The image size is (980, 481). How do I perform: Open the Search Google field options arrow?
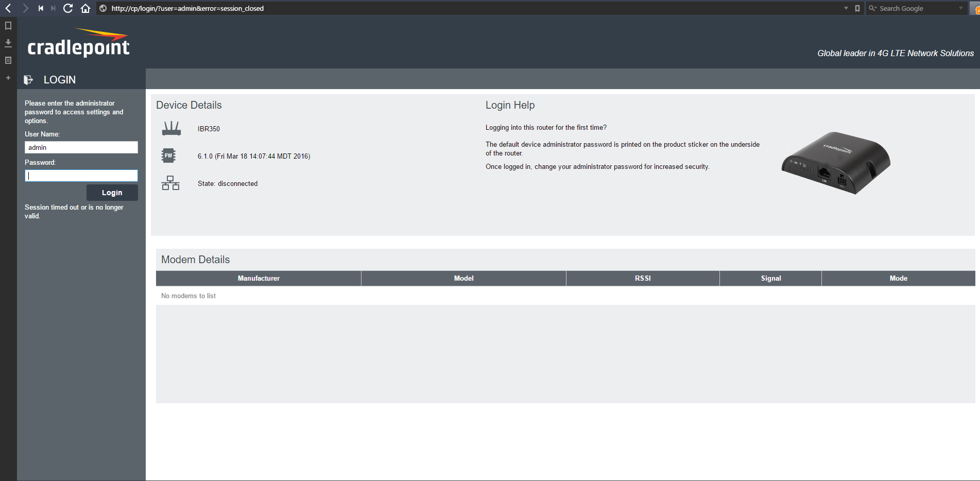961,8
